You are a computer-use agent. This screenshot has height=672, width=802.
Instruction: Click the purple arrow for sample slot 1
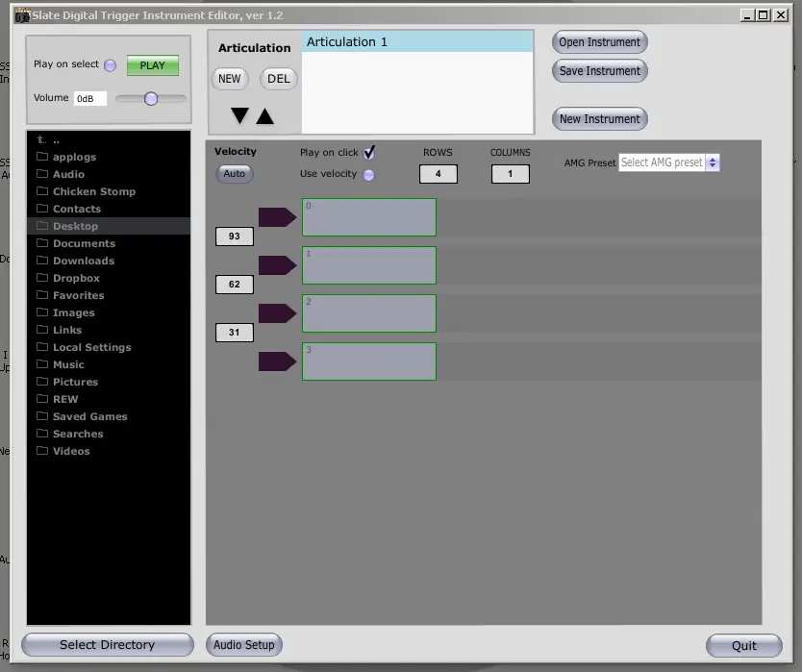pos(277,265)
